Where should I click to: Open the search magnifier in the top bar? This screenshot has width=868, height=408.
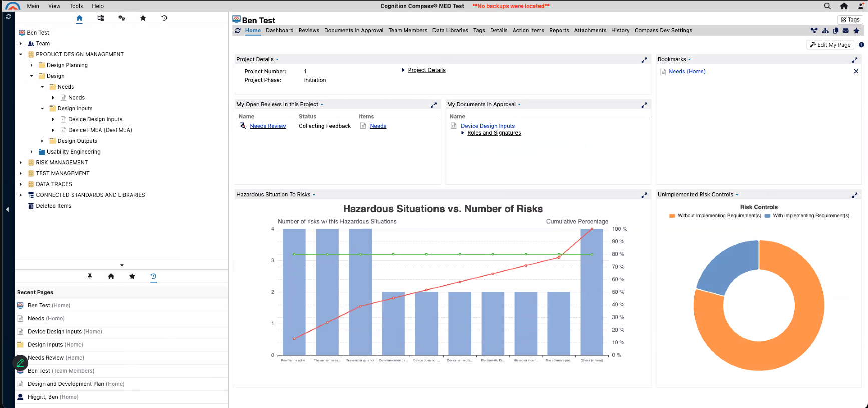827,6
